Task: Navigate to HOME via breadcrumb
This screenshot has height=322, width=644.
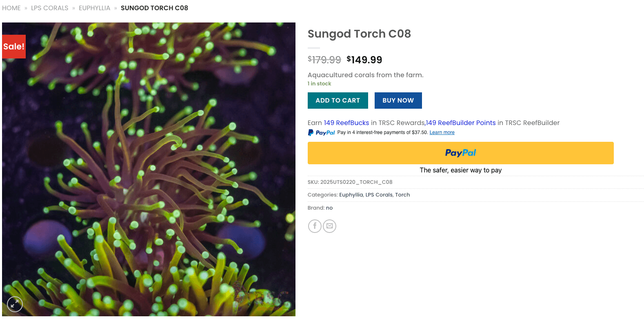Action: click(11, 8)
